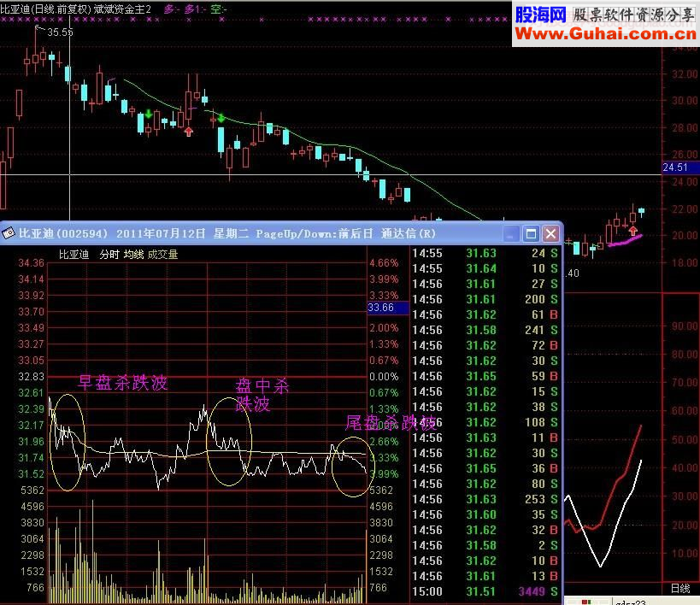Select the tick row with volume 108 S
Image resolution: width=700 pixels, height=605 pixels.
(485, 422)
